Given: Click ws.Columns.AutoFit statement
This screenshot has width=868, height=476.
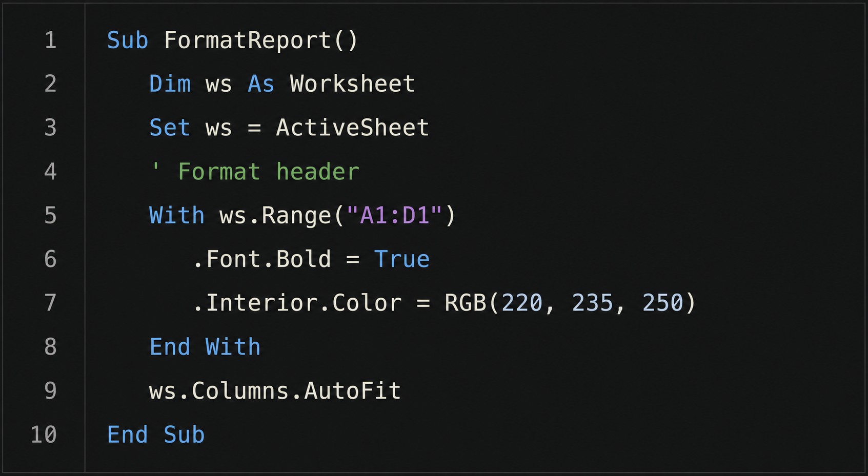Looking at the screenshot, I should pyautogui.click(x=275, y=391).
